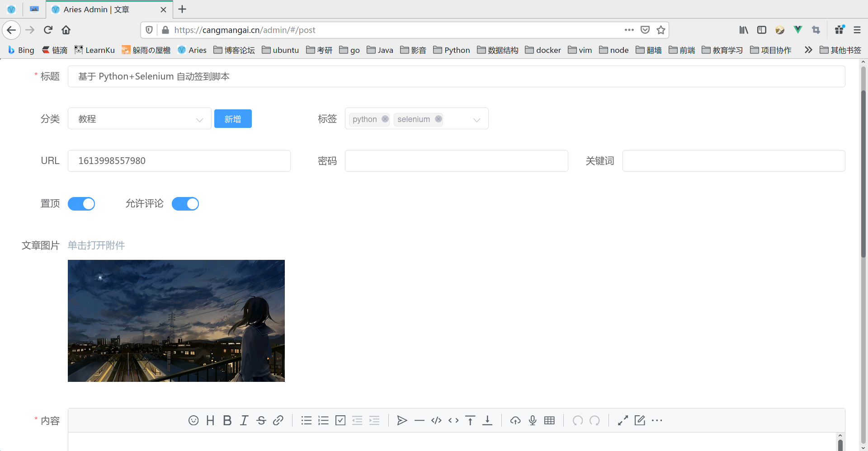This screenshot has width=868, height=451.
Task: Open the 分类 category dropdown
Action: [x=199, y=119]
